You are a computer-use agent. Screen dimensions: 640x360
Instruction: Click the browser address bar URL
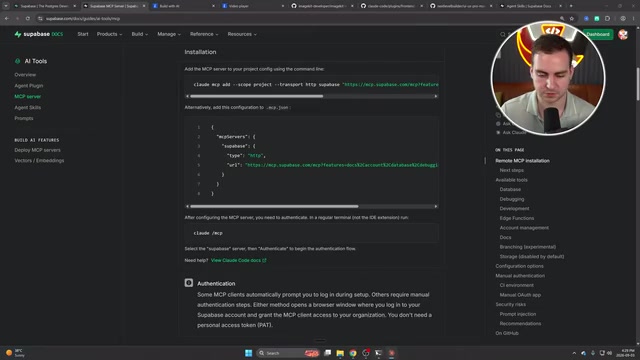pyautogui.click(x=83, y=18)
